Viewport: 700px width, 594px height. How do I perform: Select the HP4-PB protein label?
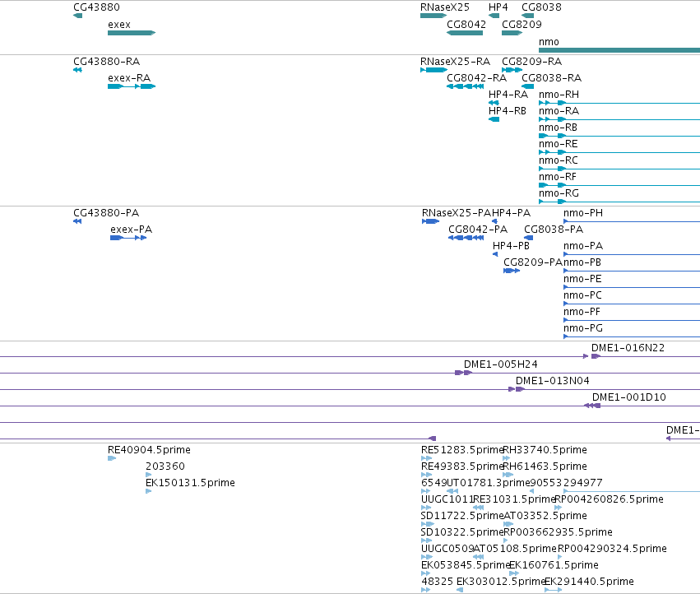[511, 246]
